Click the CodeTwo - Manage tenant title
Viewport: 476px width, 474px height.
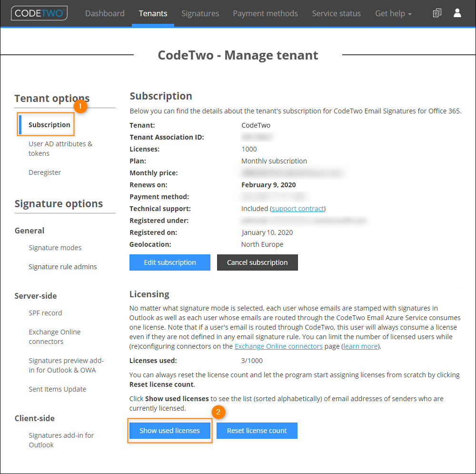tap(238, 55)
